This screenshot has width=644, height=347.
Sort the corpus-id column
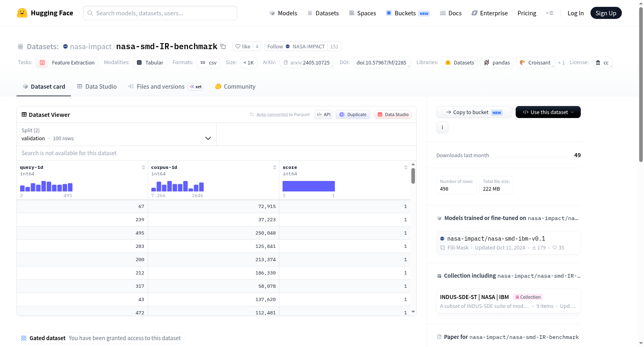pos(275,167)
